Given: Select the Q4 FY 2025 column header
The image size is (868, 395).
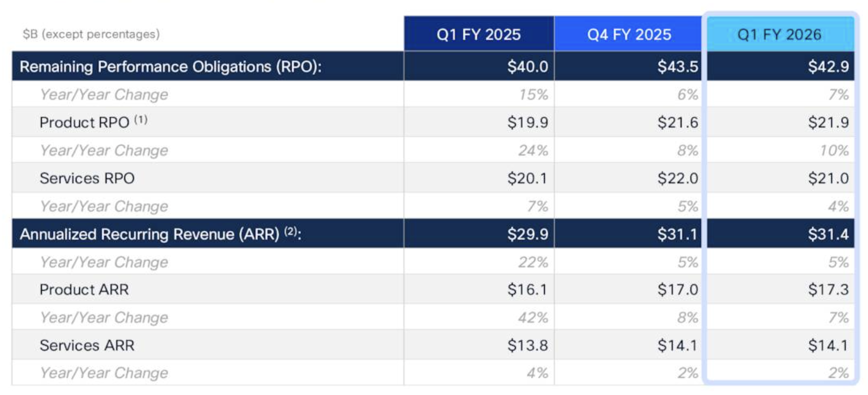Looking at the screenshot, I should click(629, 35).
